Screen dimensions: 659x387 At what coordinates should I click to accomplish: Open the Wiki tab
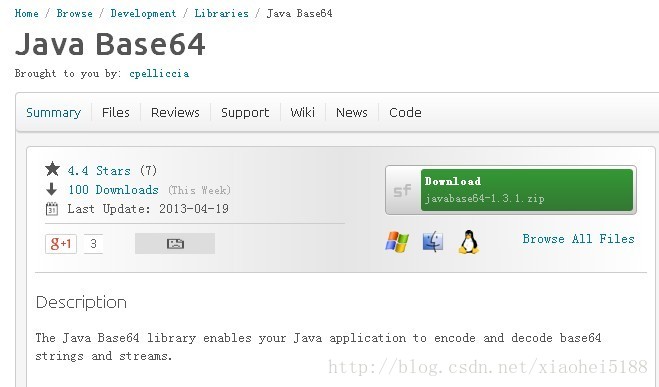(x=303, y=113)
